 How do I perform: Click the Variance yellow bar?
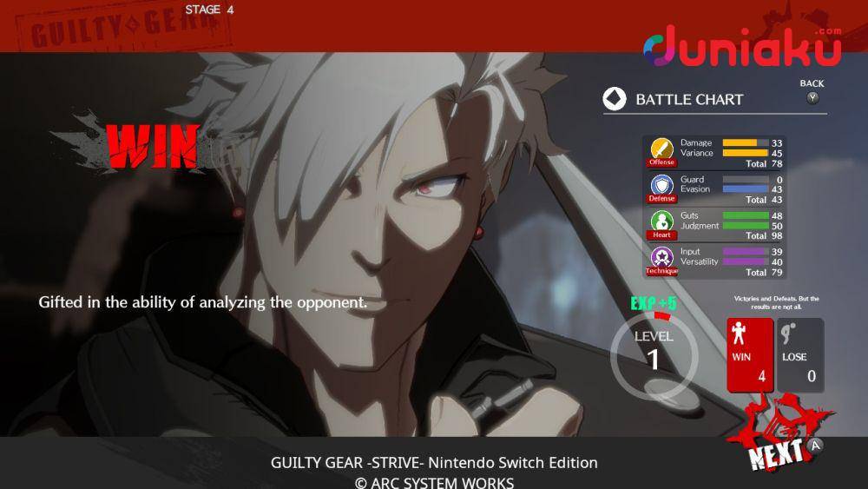(x=745, y=153)
